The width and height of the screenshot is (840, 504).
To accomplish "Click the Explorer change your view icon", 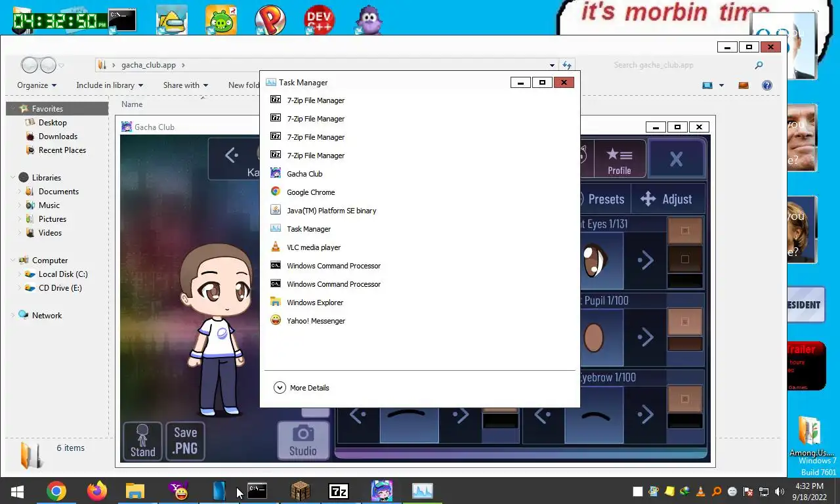I will click(707, 85).
